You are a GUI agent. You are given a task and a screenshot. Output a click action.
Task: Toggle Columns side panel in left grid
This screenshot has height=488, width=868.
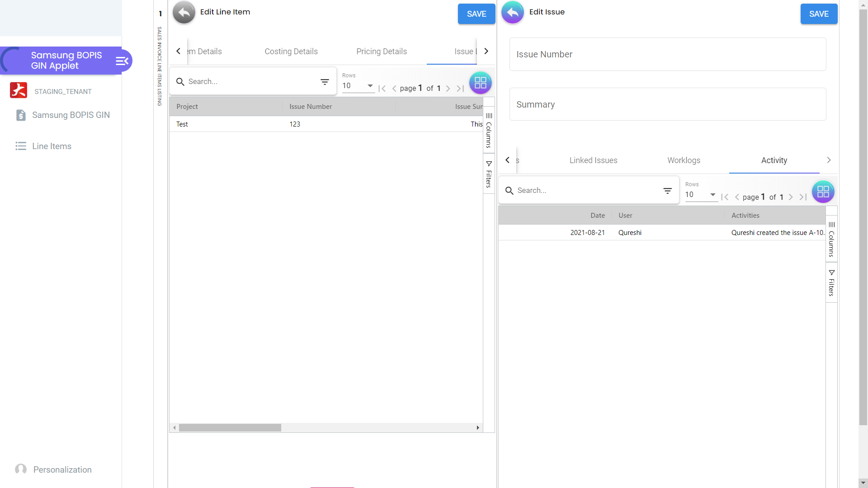tap(489, 131)
